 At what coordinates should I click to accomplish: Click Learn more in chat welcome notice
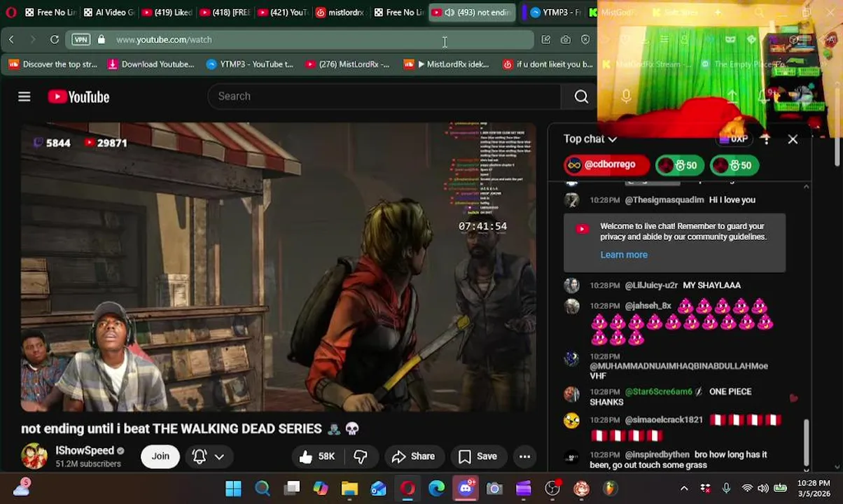pyautogui.click(x=624, y=255)
